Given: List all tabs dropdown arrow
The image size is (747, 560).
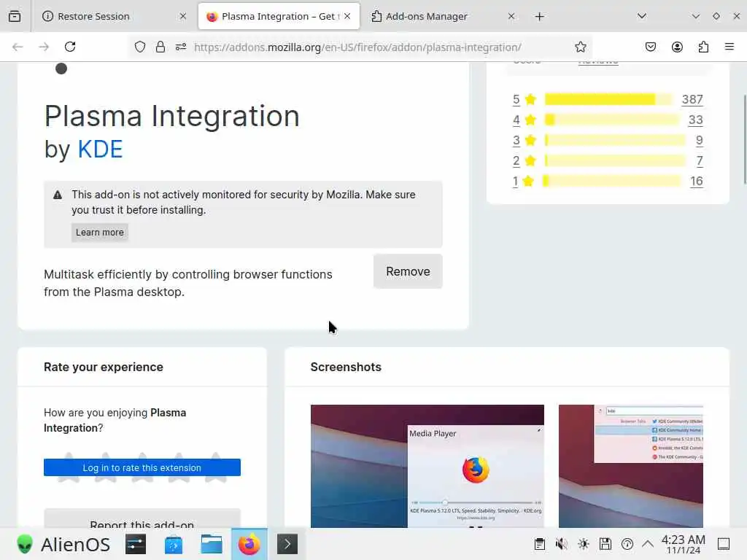Looking at the screenshot, I should click(x=642, y=16).
